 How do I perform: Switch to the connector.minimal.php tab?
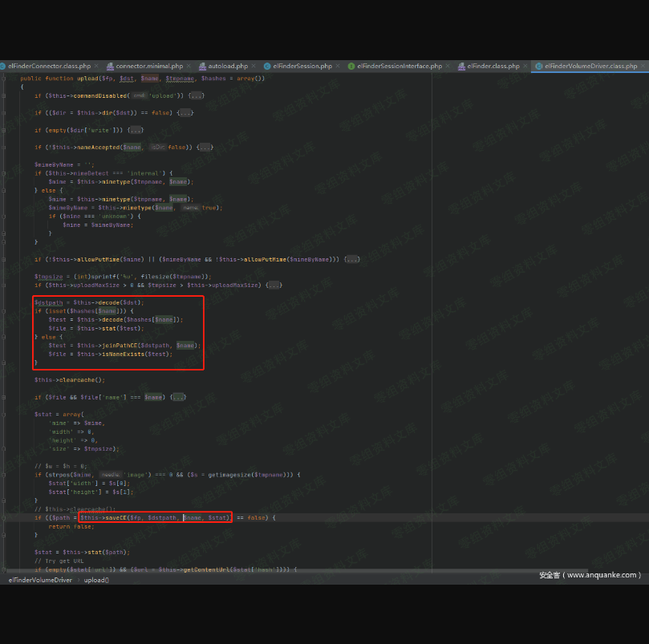[149, 66]
